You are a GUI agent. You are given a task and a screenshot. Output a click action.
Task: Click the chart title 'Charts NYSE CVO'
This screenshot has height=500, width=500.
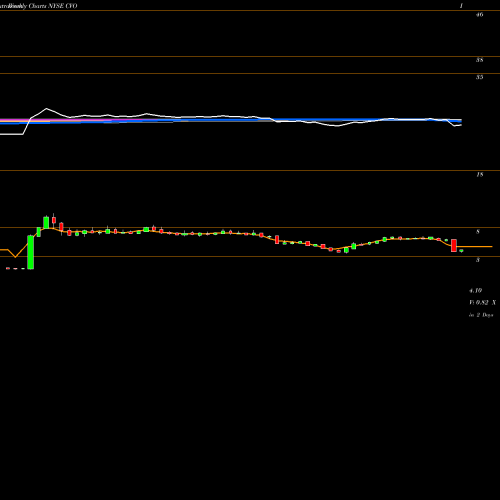click(x=53, y=6)
